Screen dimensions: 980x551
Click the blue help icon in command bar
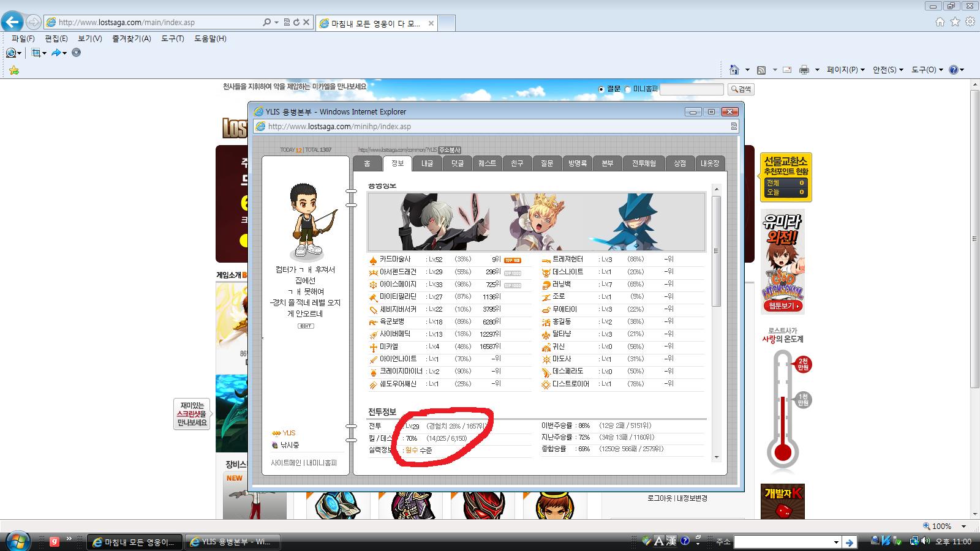point(954,70)
